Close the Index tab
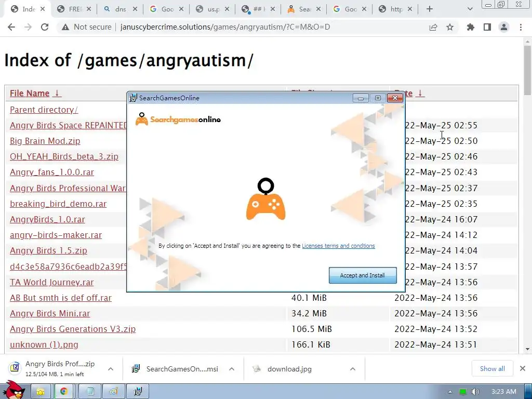Screen dimensions: 532x399 coord(43,9)
